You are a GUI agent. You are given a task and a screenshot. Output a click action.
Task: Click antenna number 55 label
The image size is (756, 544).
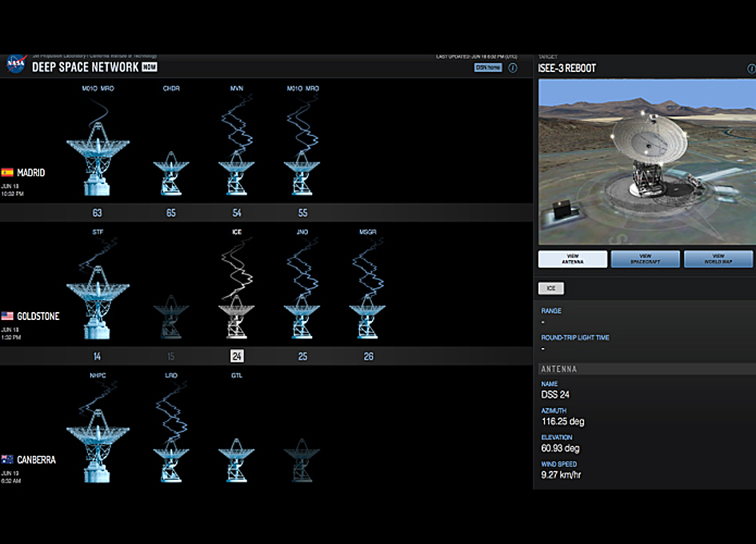coord(302,213)
